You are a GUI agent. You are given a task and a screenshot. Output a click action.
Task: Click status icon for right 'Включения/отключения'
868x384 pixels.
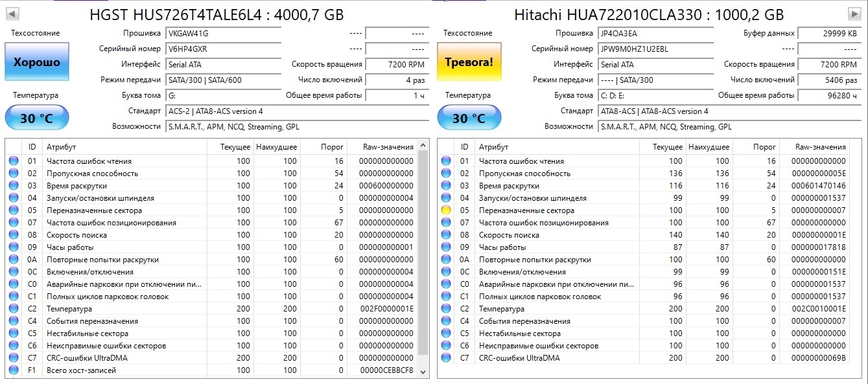point(446,272)
